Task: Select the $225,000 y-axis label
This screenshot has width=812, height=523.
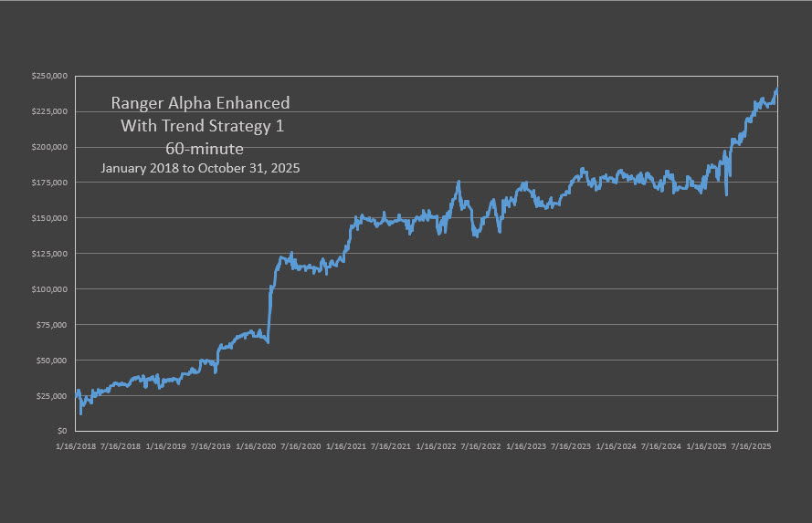Action: coord(51,111)
